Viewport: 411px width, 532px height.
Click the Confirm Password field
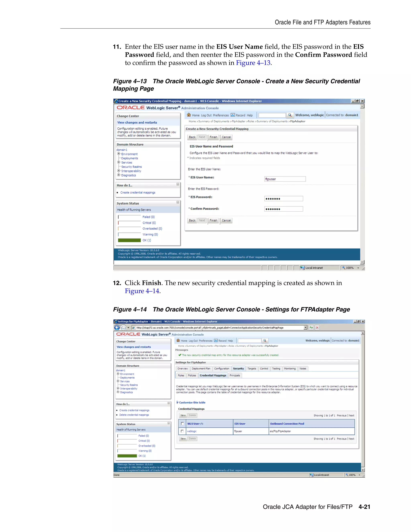(x=284, y=209)
